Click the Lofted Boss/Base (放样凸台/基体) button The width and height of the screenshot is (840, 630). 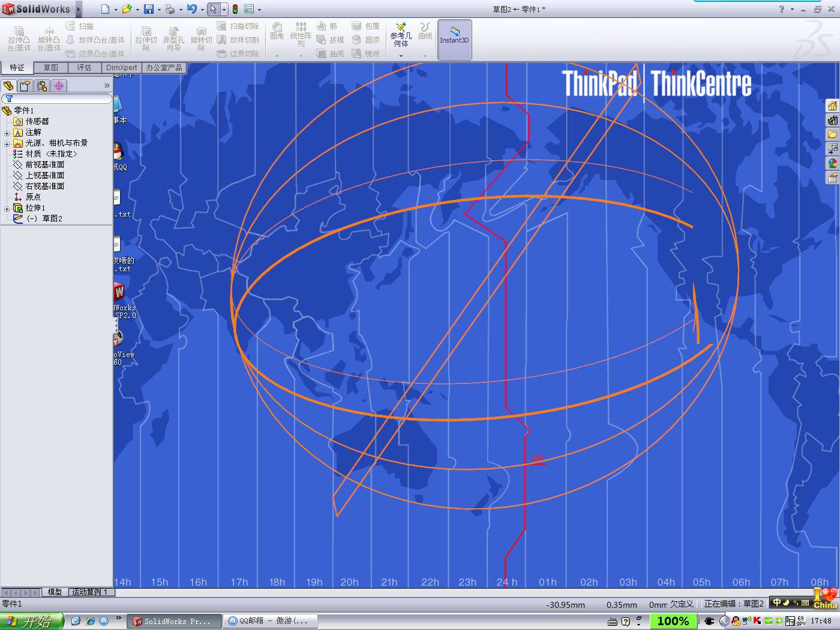(95, 40)
